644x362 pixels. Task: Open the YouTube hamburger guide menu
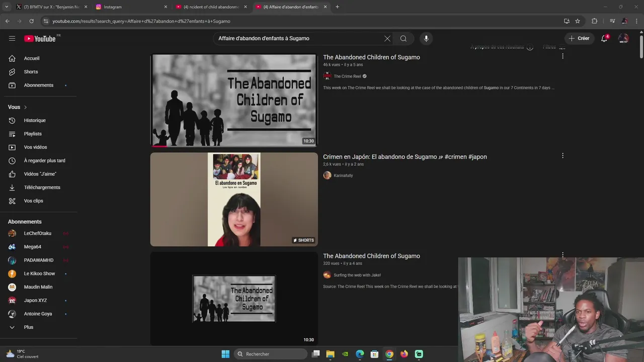12,39
